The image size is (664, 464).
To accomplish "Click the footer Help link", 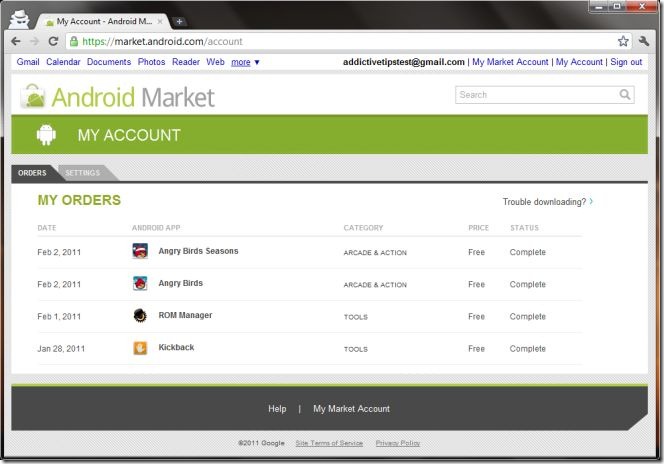I will click(x=277, y=409).
